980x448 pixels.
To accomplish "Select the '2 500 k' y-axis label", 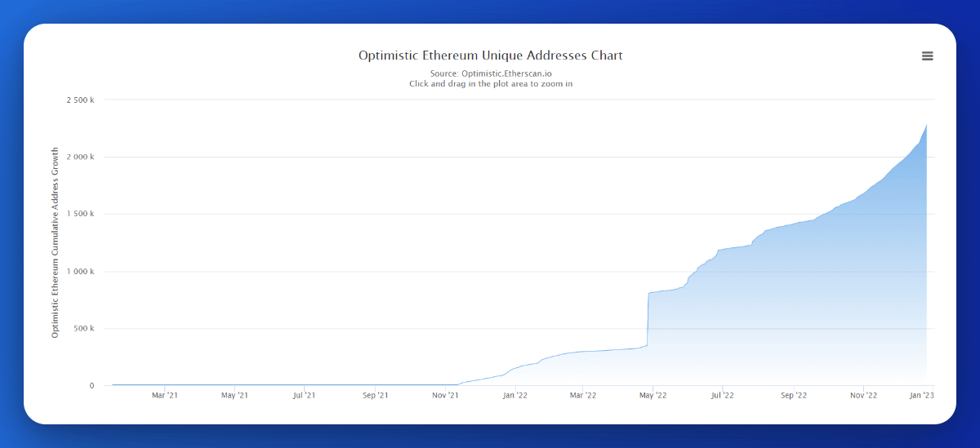I will [x=80, y=100].
